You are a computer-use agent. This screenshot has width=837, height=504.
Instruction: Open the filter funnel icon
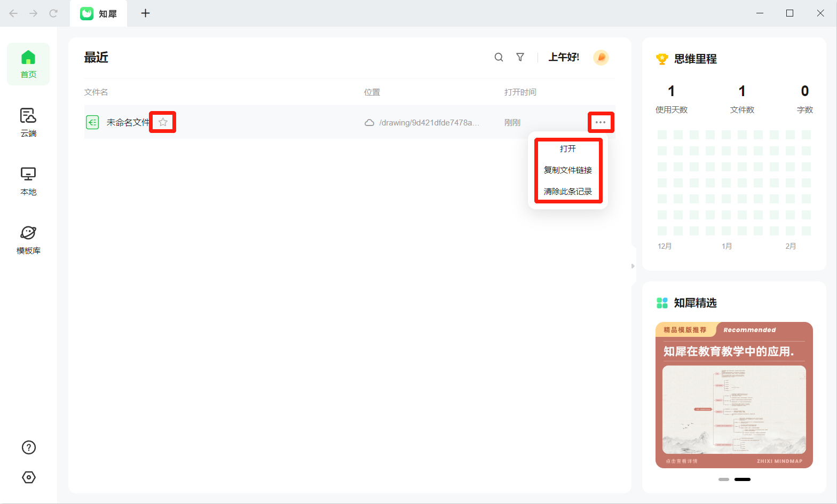(x=520, y=57)
